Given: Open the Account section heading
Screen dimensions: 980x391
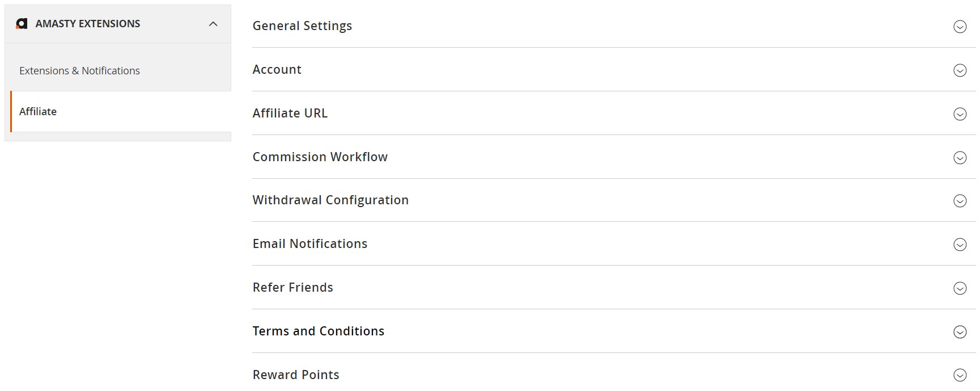Looking at the screenshot, I should (277, 70).
